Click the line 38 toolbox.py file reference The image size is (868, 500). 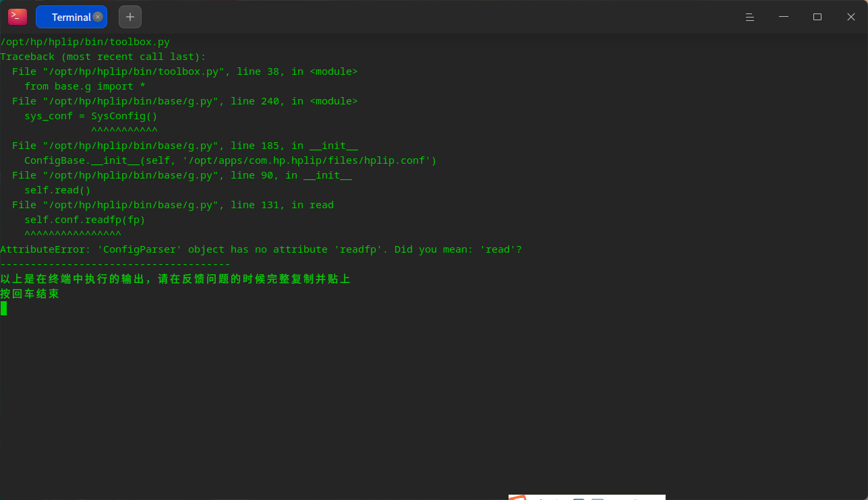(185, 71)
